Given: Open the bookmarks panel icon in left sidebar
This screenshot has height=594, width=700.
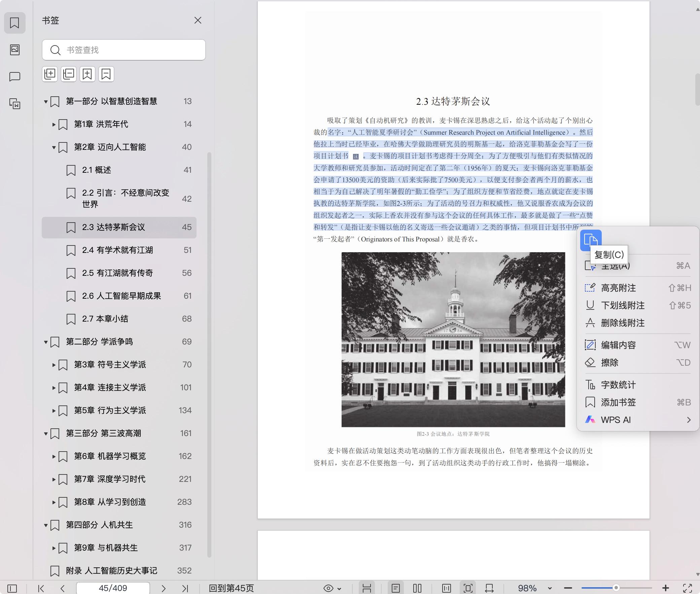Looking at the screenshot, I should click(14, 23).
